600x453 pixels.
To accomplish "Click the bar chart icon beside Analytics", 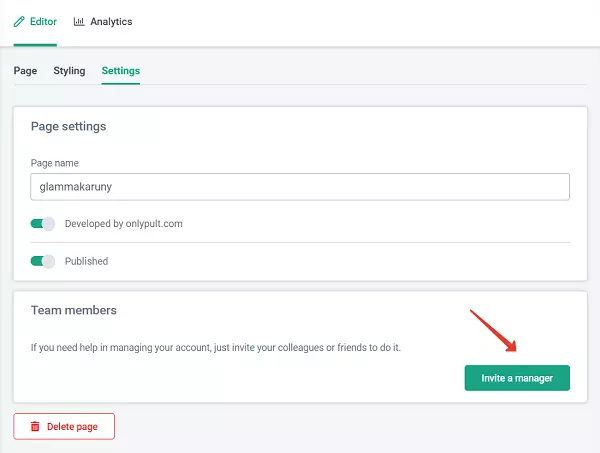I will (x=79, y=22).
